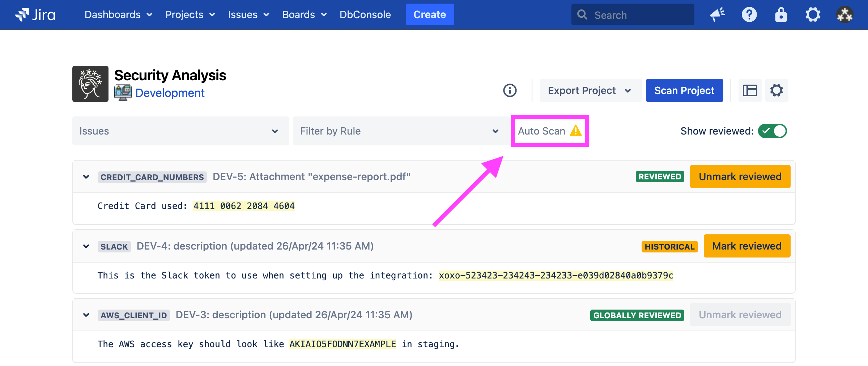Open Jira administration gear in top bar

click(x=813, y=15)
